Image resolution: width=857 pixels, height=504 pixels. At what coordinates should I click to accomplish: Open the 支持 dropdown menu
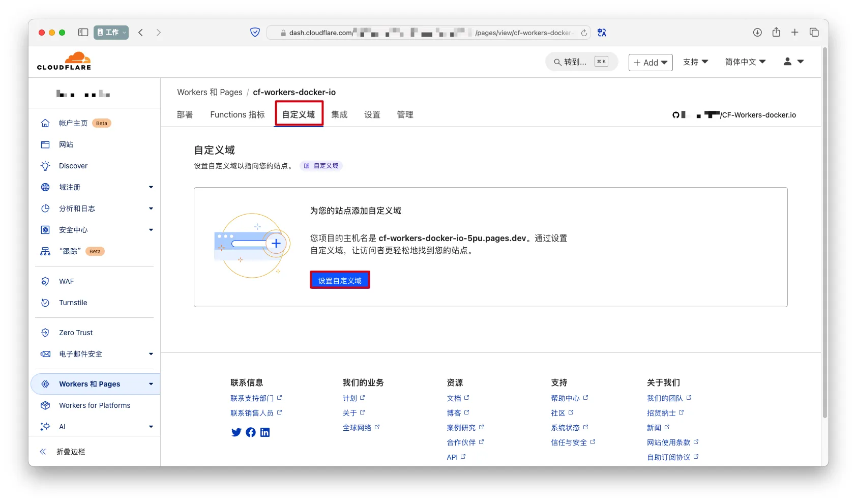point(695,62)
